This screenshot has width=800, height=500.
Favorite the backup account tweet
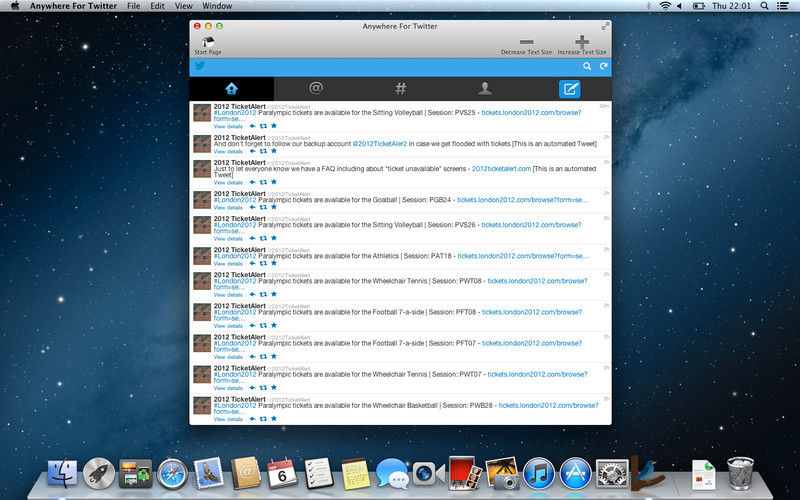tap(274, 151)
